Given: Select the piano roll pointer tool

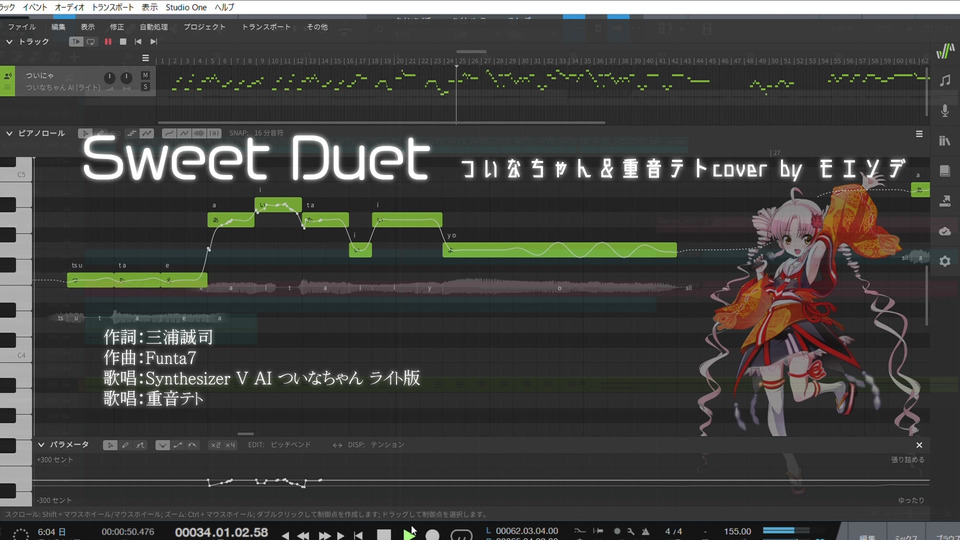Looking at the screenshot, I should pos(85,133).
